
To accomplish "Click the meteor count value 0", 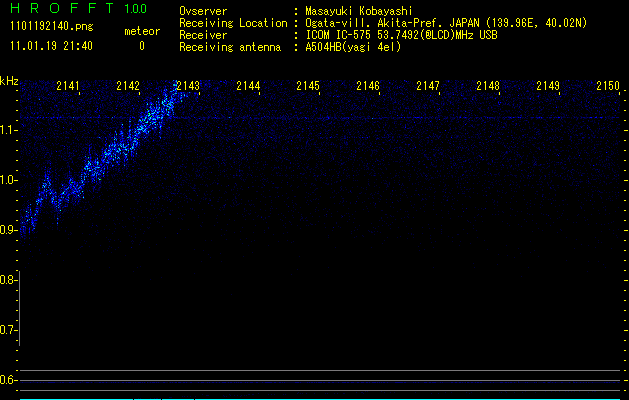I will pos(142,46).
